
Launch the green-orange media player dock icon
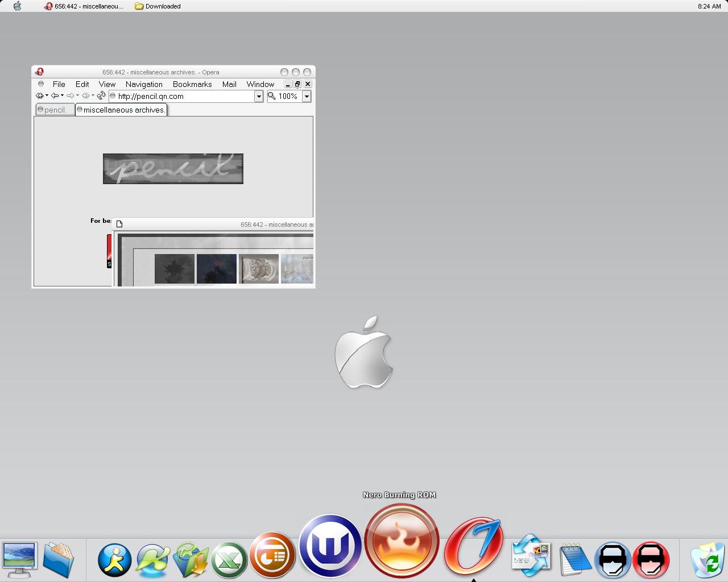click(x=191, y=560)
